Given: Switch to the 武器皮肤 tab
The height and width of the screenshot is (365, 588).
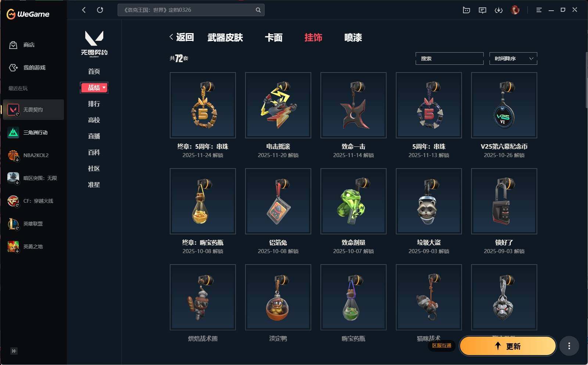Looking at the screenshot, I should coord(225,38).
